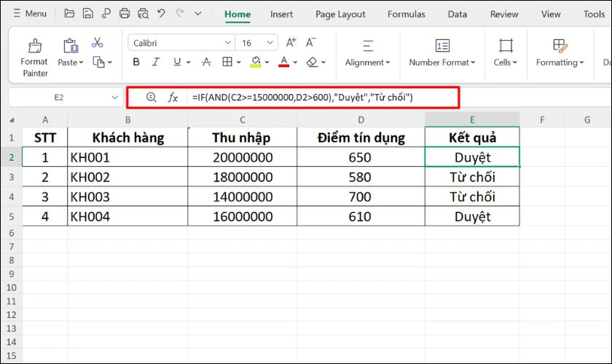Viewport: 612px width, 364px height.
Task: Click the Increase Font Size icon
Action: pyautogui.click(x=291, y=42)
